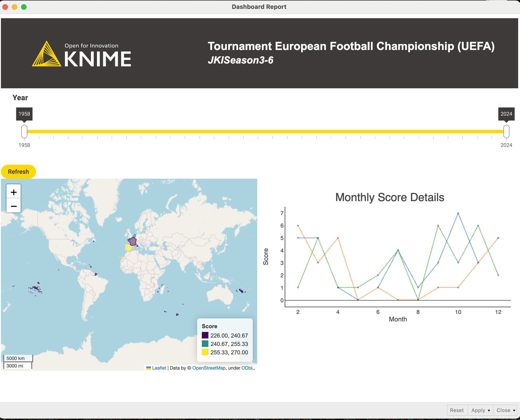Click the blue peak at month 10
Screen dimensions: 520x420
pyautogui.click(x=458, y=213)
